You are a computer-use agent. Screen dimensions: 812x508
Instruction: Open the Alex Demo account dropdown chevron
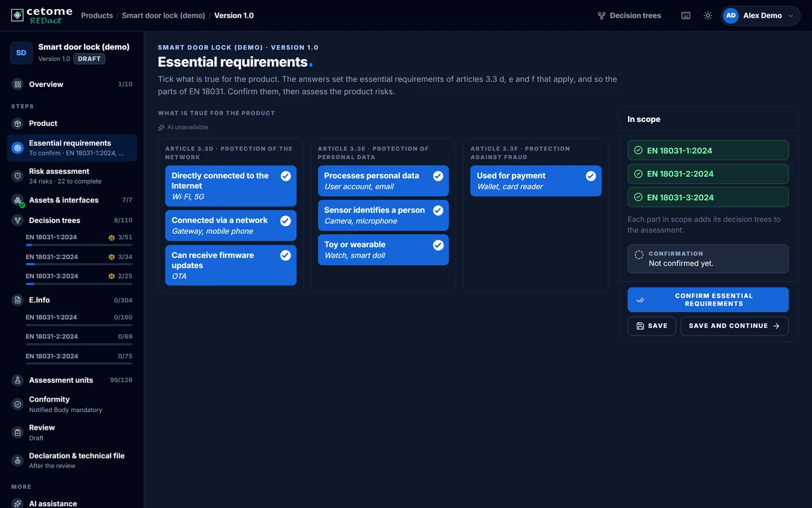791,16
